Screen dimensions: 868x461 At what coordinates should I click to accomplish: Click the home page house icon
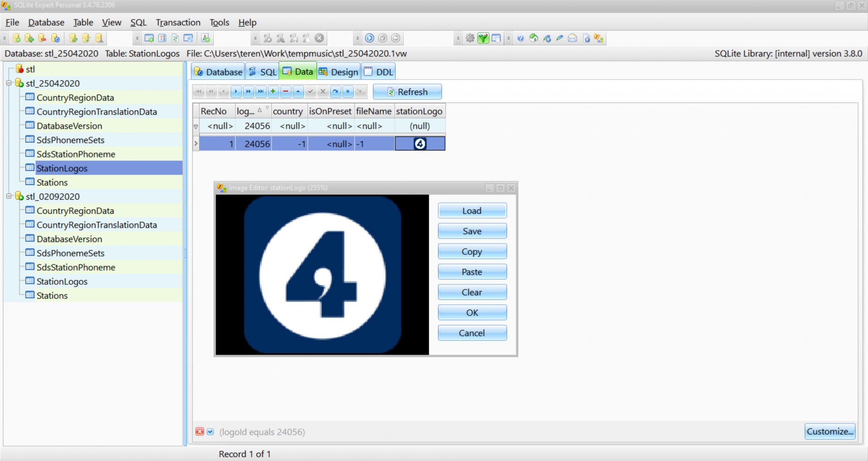534,38
